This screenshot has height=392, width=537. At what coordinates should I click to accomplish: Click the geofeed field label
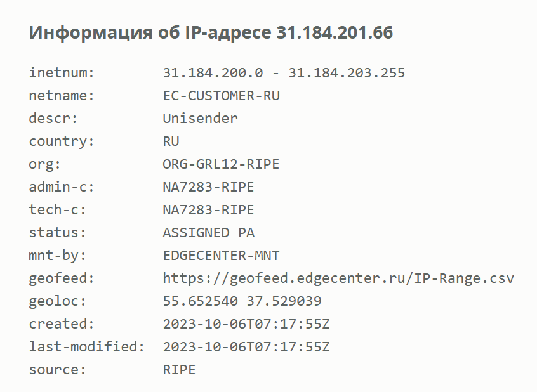click(x=62, y=278)
